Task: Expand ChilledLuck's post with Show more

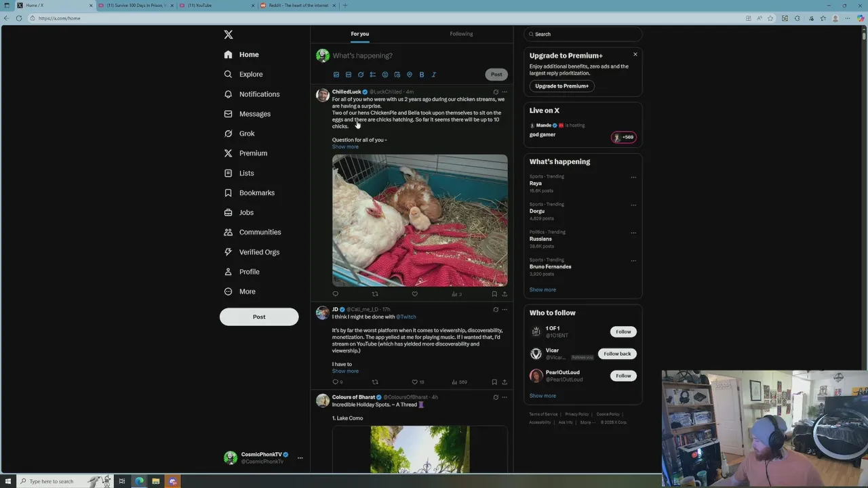Action: [345, 147]
